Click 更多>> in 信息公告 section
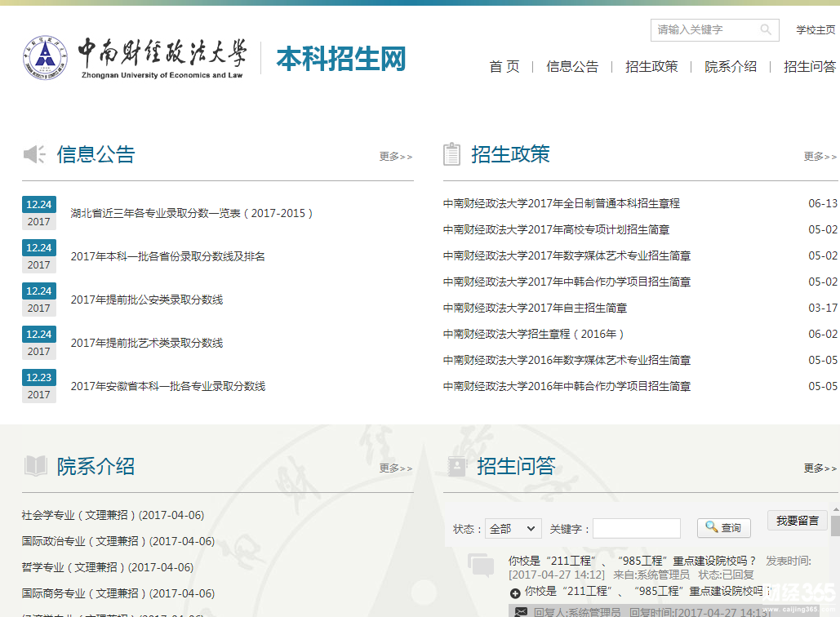The width and height of the screenshot is (840, 617). coord(396,157)
